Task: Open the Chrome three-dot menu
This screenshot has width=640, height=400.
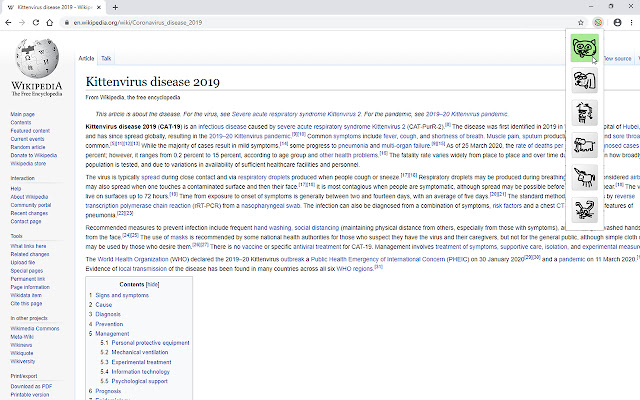Action: [630, 21]
